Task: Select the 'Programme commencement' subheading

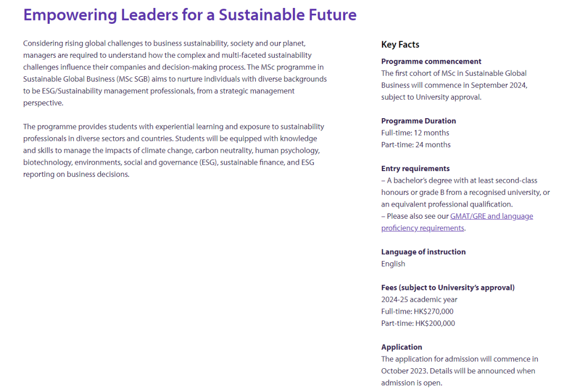Action: click(x=431, y=61)
